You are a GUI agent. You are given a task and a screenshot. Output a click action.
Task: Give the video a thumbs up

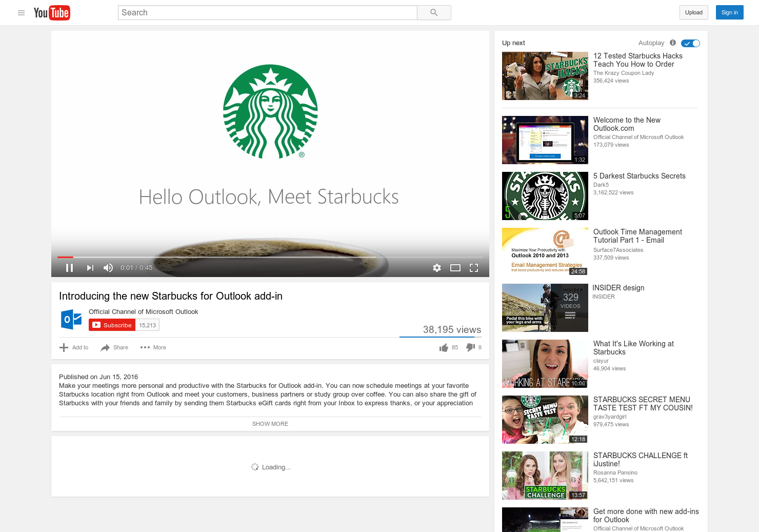click(x=444, y=347)
